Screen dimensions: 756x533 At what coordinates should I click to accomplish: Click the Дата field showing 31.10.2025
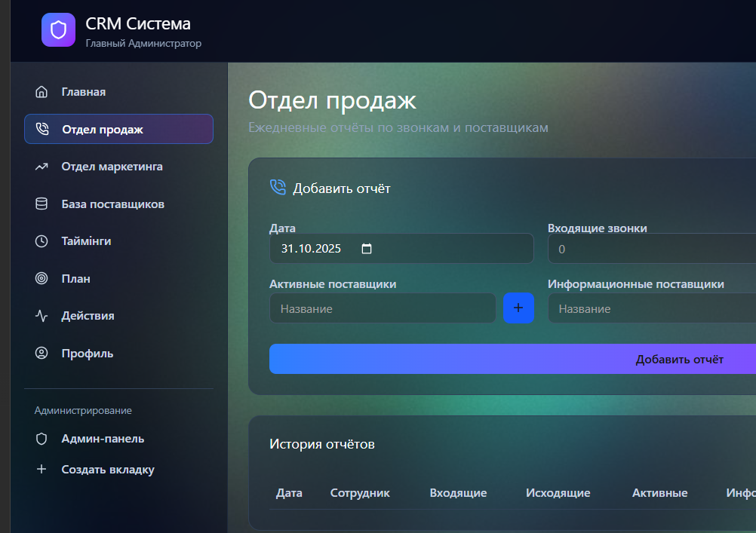(401, 249)
